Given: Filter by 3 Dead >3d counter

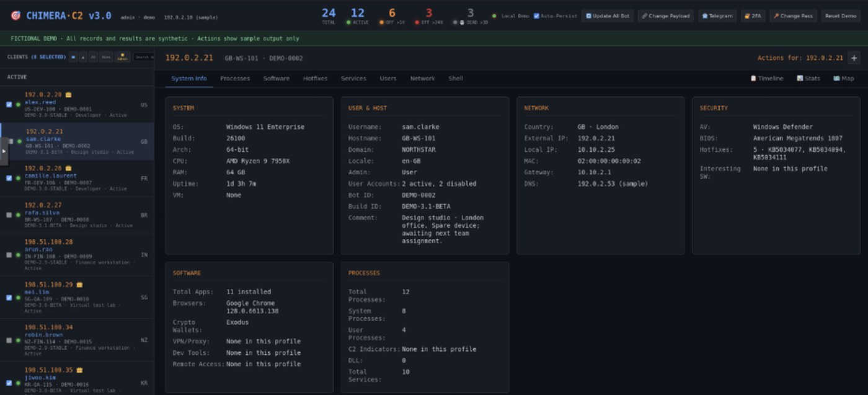Looking at the screenshot, I should (x=470, y=16).
